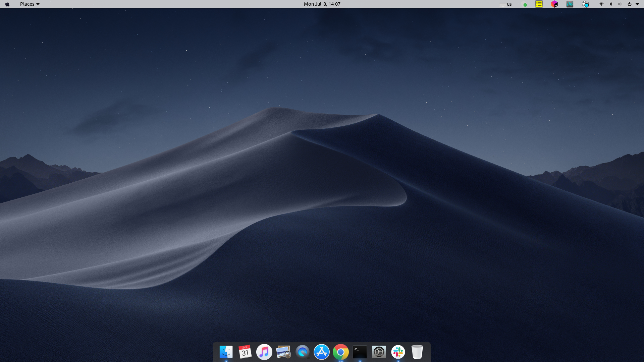Open the Terminal in dock
This screenshot has width=644, height=362.
pyautogui.click(x=360, y=352)
